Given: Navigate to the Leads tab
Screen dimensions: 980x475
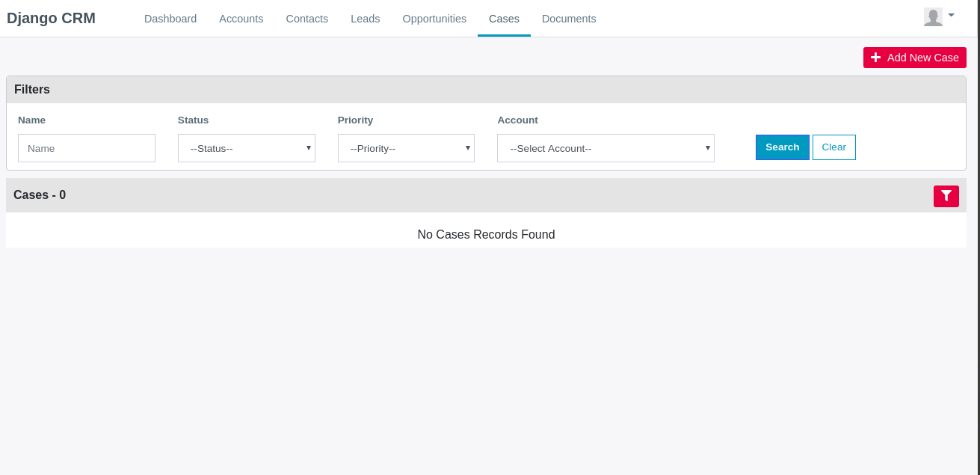Looking at the screenshot, I should coord(366,19).
